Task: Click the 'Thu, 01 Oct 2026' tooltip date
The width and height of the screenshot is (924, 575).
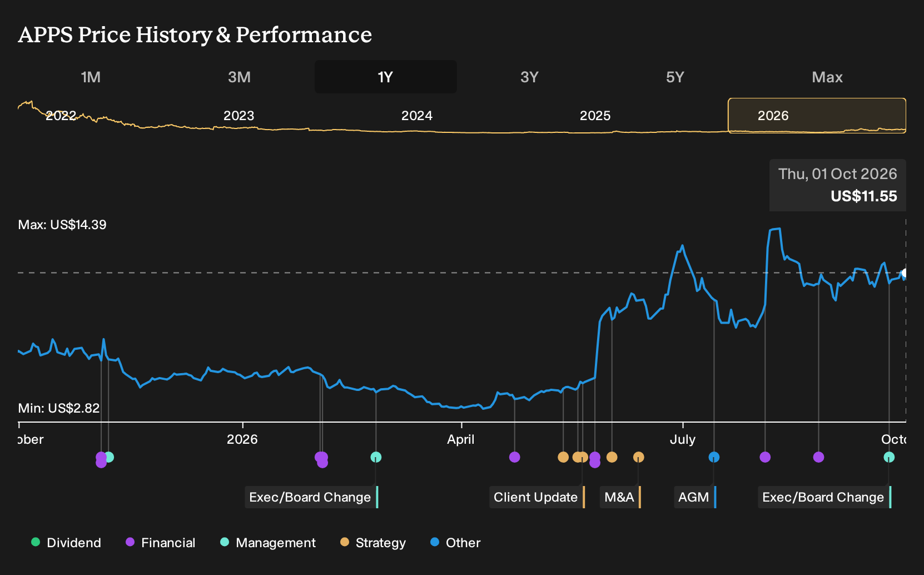Action: click(838, 174)
